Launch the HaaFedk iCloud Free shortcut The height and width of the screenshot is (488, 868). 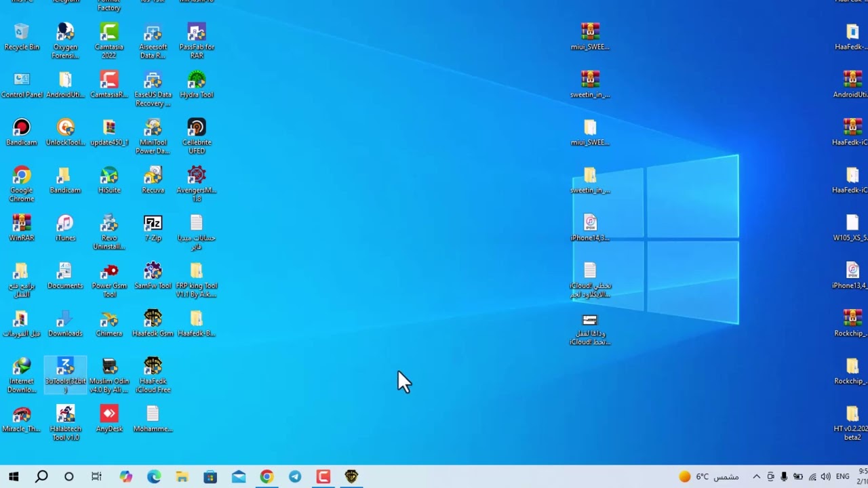[153, 375]
